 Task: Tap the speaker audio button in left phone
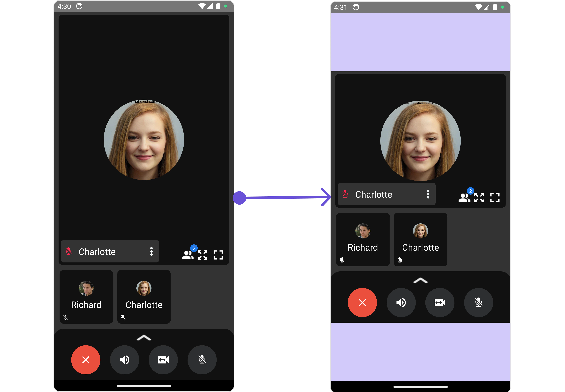pyautogui.click(x=124, y=360)
